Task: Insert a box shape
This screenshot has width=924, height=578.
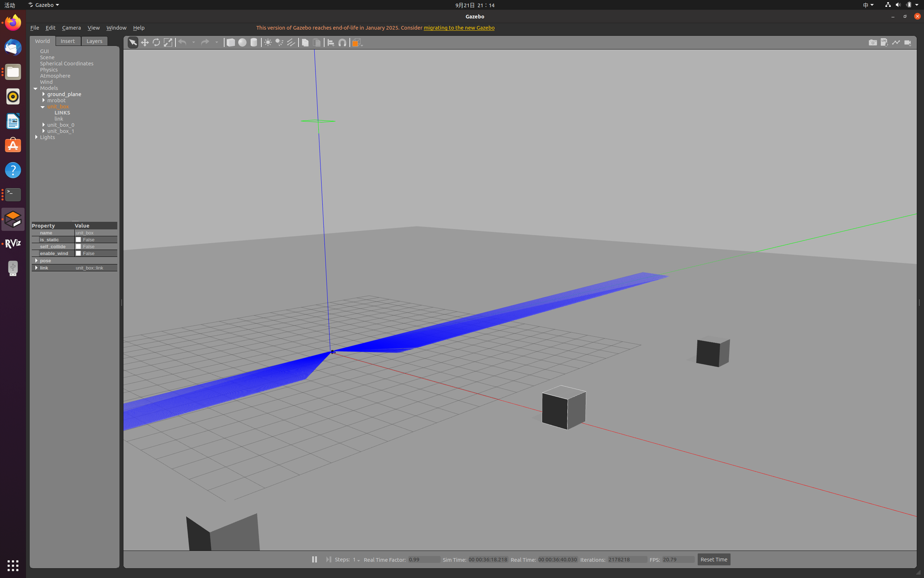Action: (x=231, y=42)
